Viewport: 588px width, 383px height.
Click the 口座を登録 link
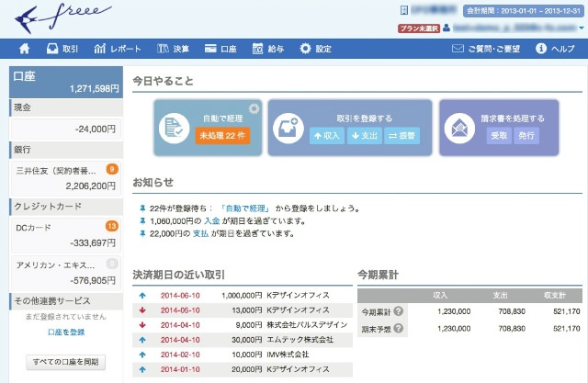(66, 332)
